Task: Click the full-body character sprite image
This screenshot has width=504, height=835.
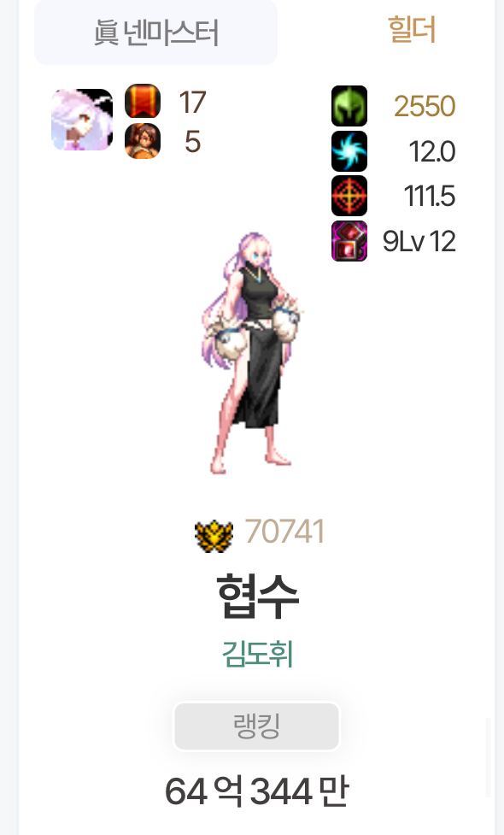Action: click(251, 353)
